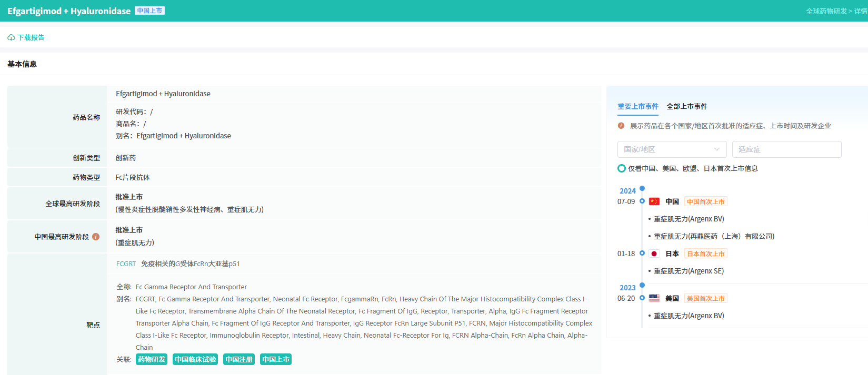
Task: Click the 中国注册 related tag
Action: point(239,359)
